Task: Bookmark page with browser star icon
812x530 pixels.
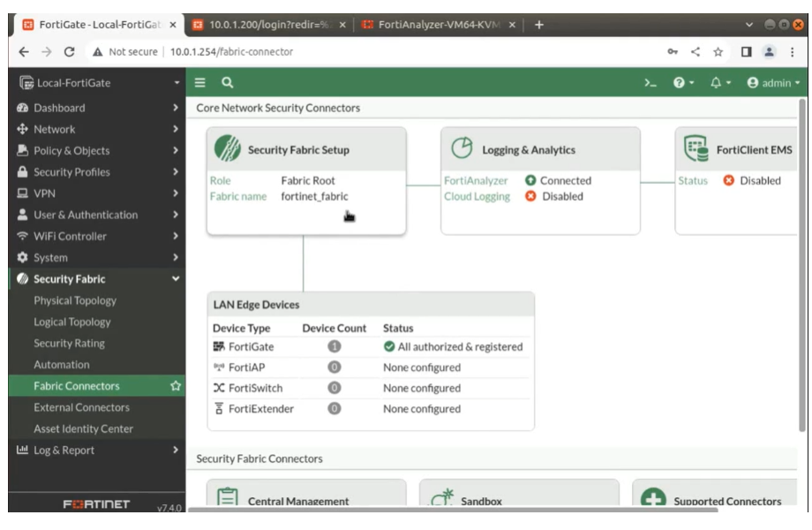Action: tap(718, 52)
